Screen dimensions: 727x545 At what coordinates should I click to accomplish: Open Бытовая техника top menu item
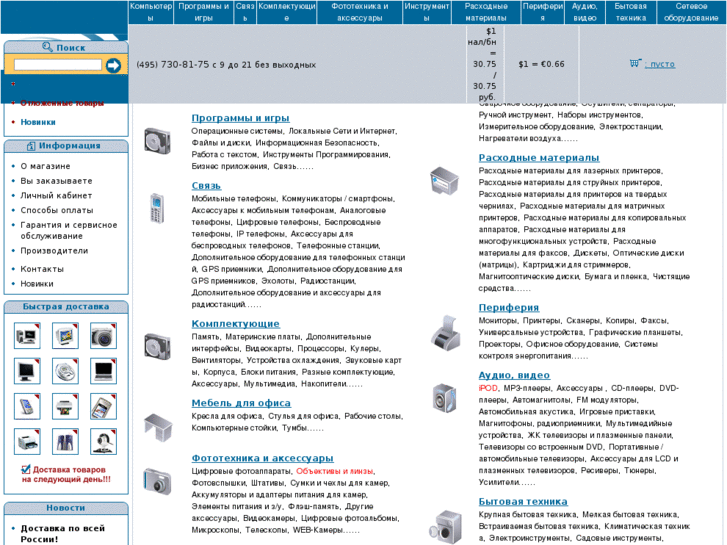click(x=631, y=12)
